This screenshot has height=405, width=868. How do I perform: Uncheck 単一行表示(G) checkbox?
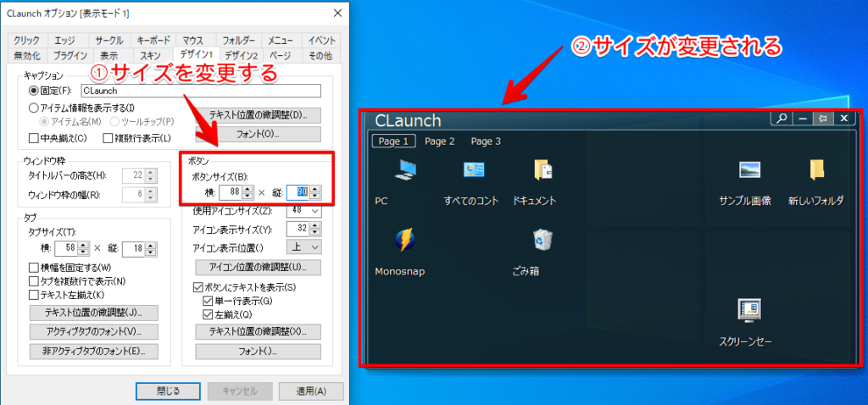point(208,301)
